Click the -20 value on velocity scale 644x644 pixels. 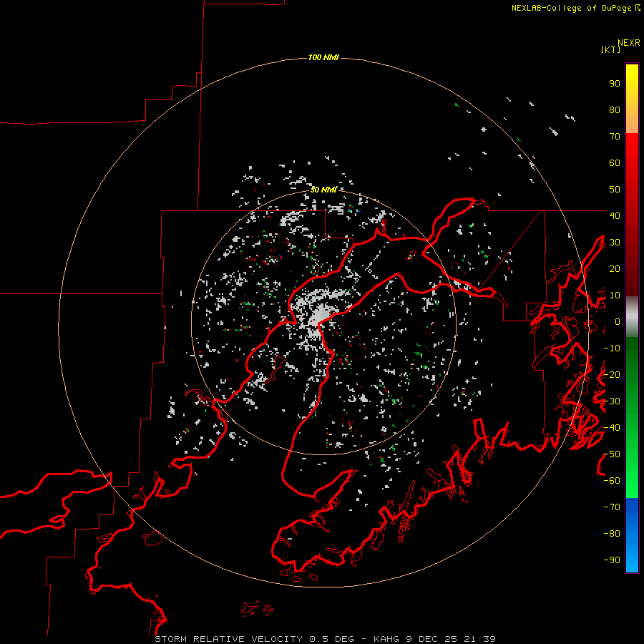pos(612,375)
